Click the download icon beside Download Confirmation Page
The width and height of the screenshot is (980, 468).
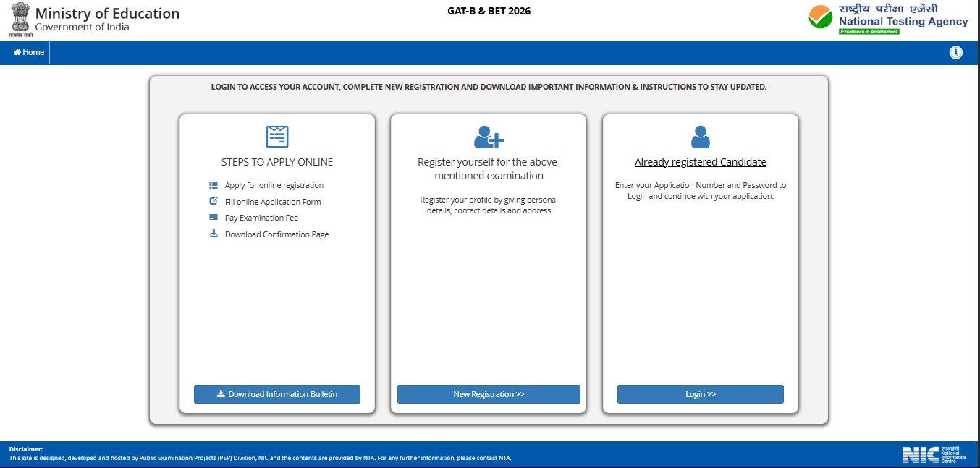pyautogui.click(x=214, y=234)
